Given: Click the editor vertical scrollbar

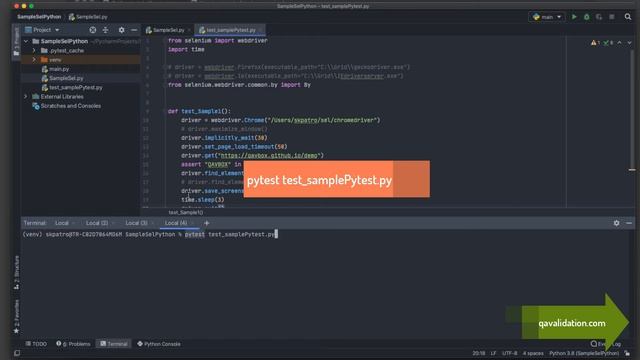Looking at the screenshot, I should 632,110.
